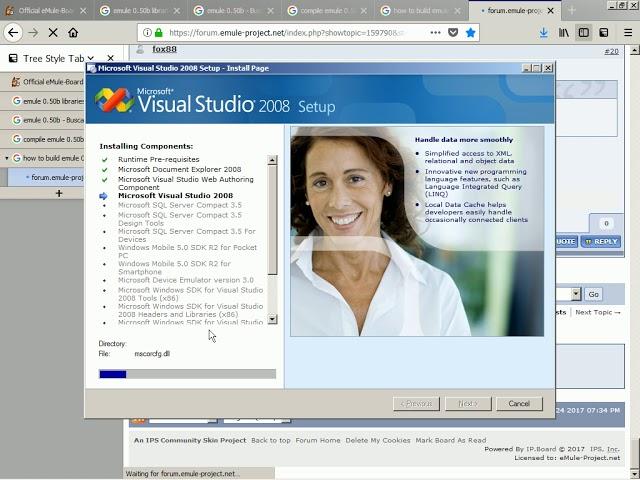The image size is (640, 480).
Task: Click 'Microsoft Device Emulator version 3.0' entry
Action: coord(186,280)
